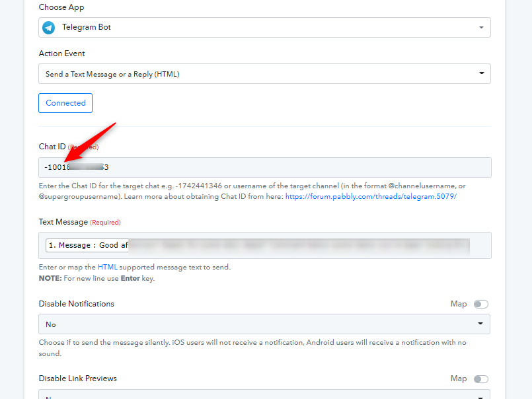Click the Action Event label
This screenshot has width=532, height=399.
pyautogui.click(x=61, y=54)
